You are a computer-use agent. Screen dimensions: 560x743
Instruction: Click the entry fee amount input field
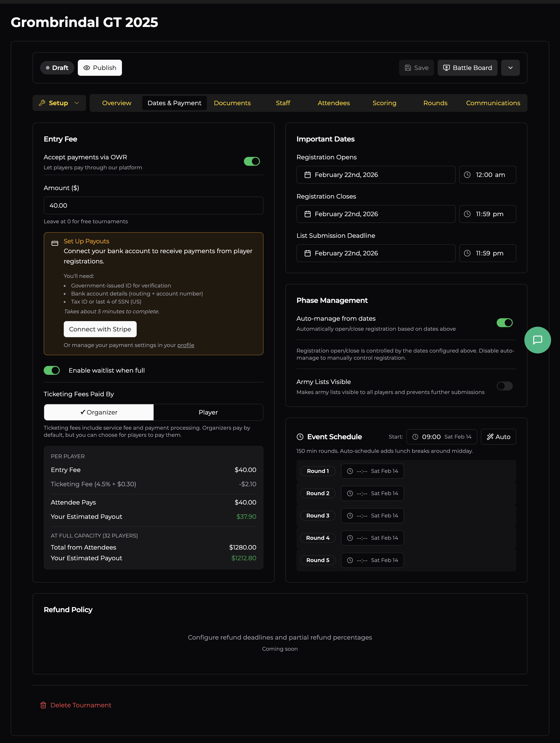click(x=153, y=205)
